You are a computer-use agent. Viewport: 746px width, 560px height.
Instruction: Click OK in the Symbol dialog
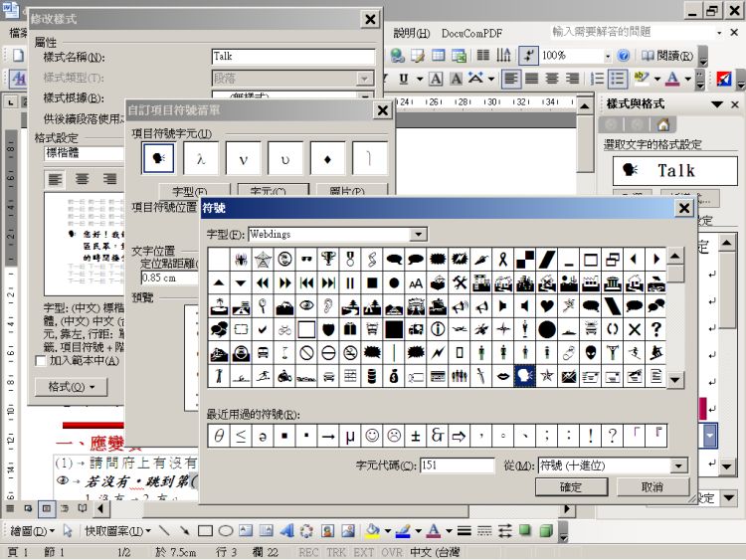pyautogui.click(x=571, y=487)
